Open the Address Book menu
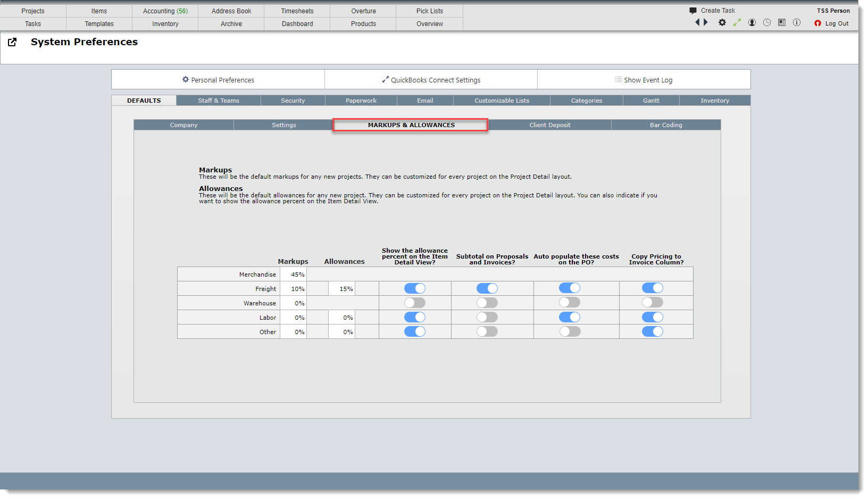Viewport: 868px width, 499px height. (231, 11)
